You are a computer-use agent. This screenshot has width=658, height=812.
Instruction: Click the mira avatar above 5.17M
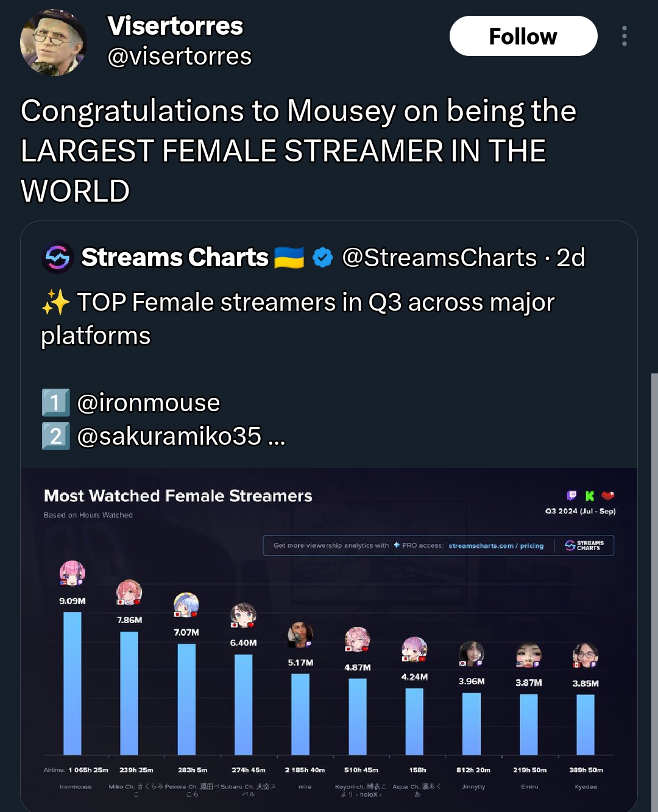(x=300, y=635)
